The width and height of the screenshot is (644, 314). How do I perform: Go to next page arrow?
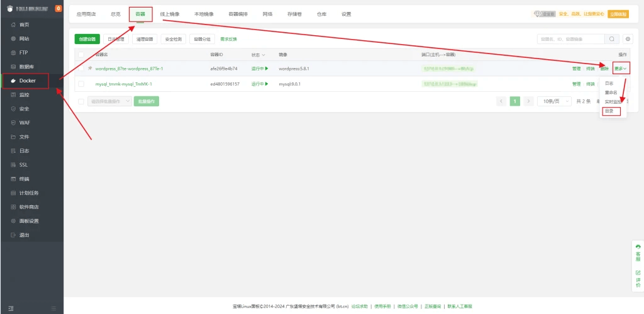528,101
